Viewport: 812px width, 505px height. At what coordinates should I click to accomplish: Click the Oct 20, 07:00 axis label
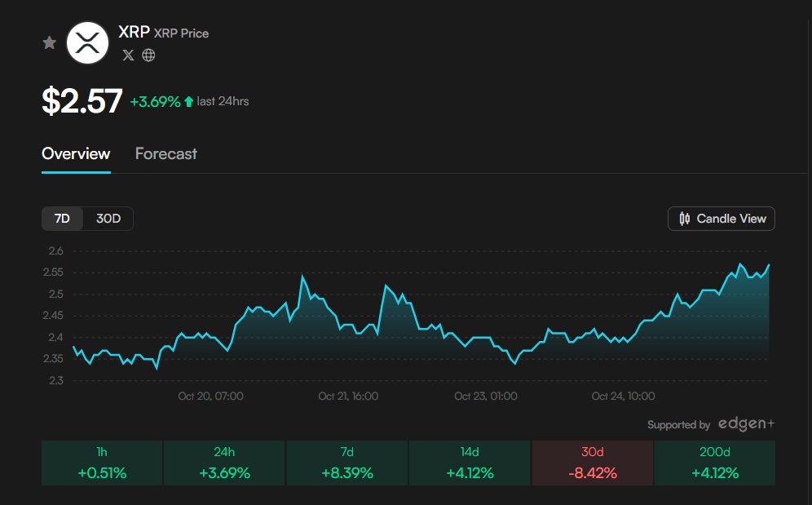click(x=211, y=396)
